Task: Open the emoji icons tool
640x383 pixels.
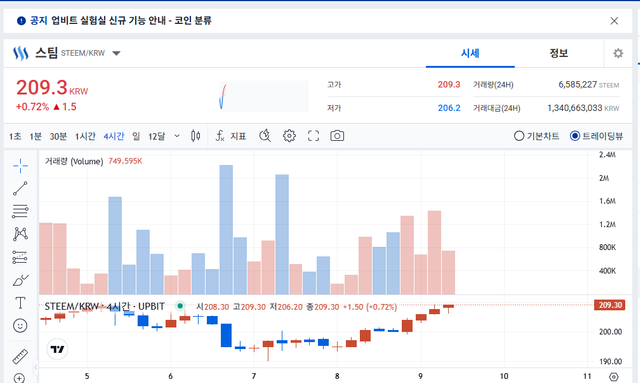Action: [x=20, y=325]
